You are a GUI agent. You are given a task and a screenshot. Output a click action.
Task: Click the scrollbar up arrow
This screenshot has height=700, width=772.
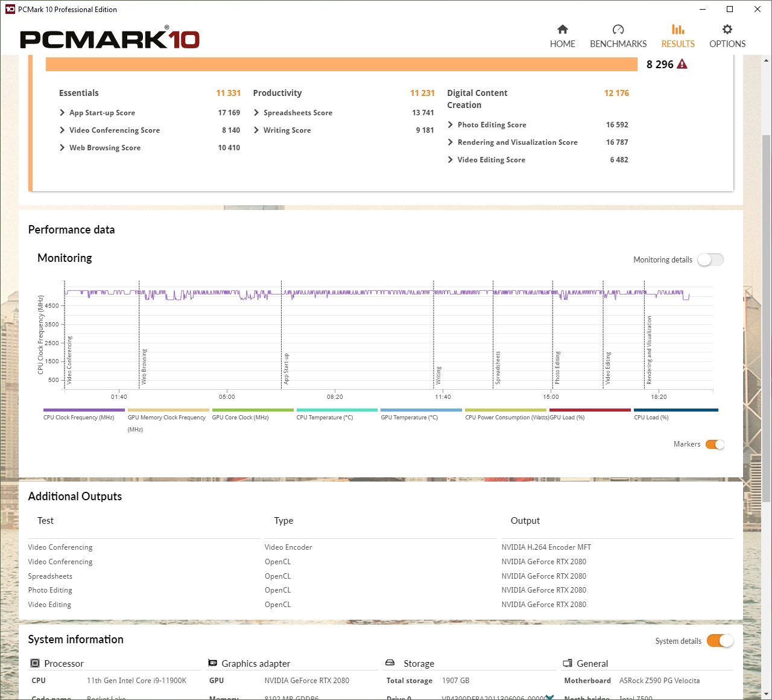(767, 60)
